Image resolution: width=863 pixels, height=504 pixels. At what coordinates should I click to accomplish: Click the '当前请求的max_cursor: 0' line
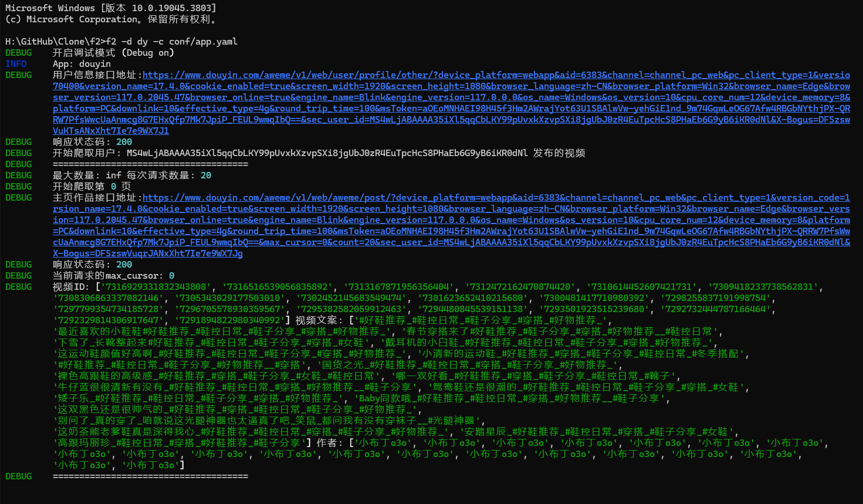113,276
